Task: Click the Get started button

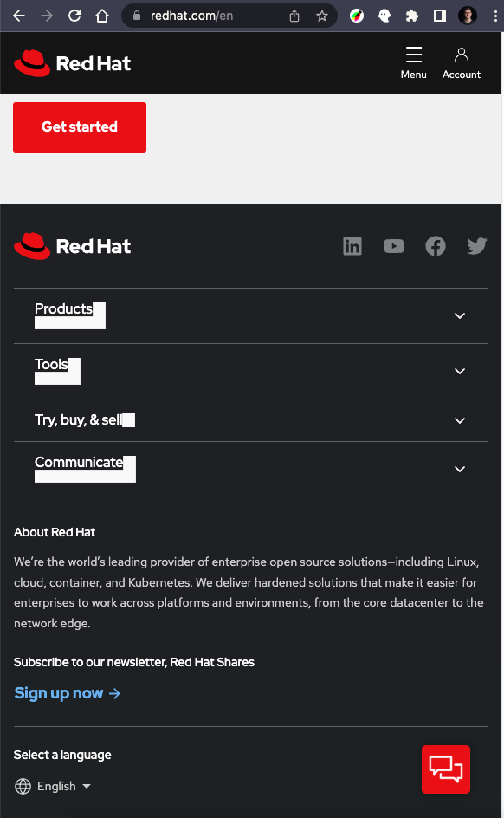Action: pyautogui.click(x=79, y=127)
